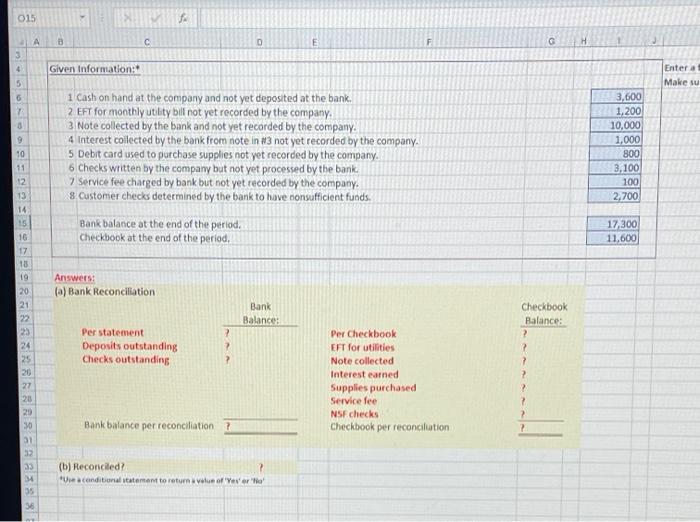Select cell with value 800
This screenshot has height=522, width=700.
(x=615, y=154)
